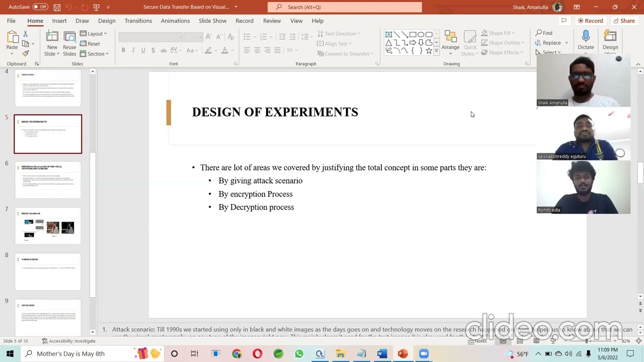Screen dimensions: 644x362
Task: Select the Format Painter brush icon
Action: point(26,54)
